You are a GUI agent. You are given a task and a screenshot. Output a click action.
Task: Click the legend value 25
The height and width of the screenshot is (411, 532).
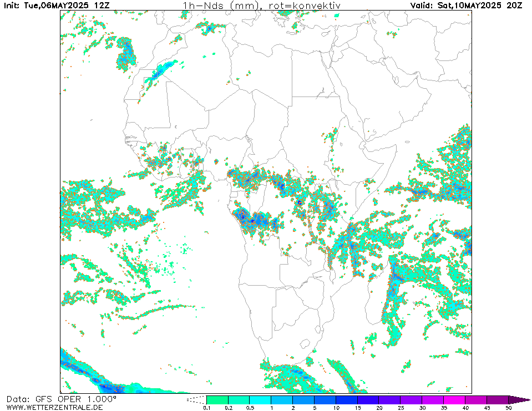[401, 408]
